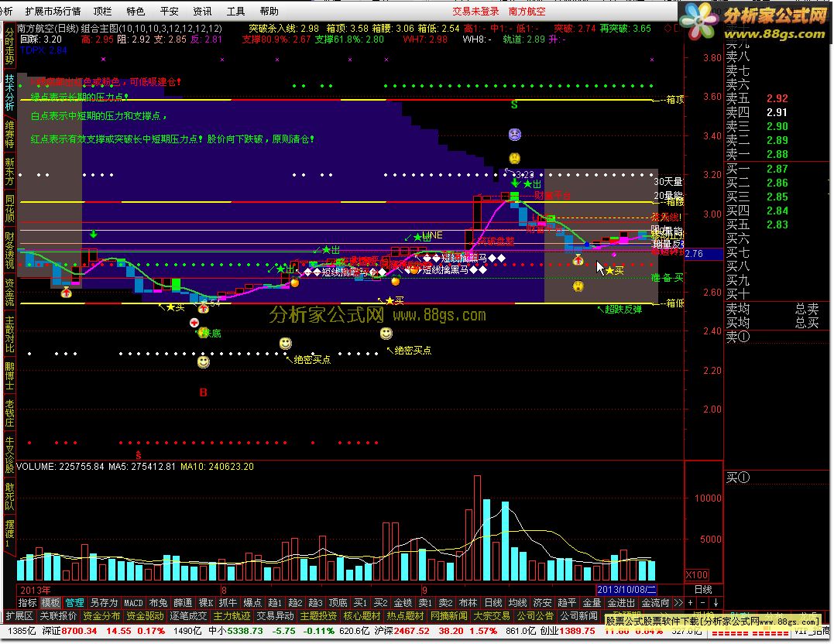Click the green S sell marker
834x644 pixels.
pyautogui.click(x=514, y=104)
